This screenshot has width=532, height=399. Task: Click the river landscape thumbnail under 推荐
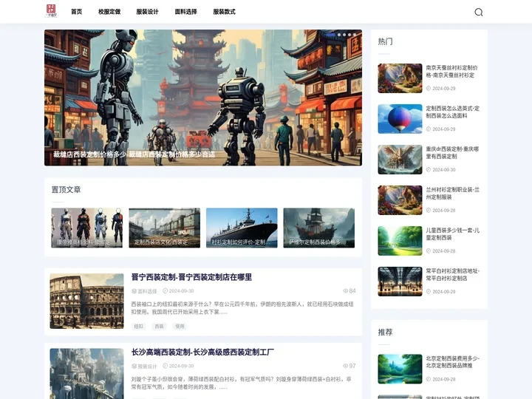tap(400, 369)
